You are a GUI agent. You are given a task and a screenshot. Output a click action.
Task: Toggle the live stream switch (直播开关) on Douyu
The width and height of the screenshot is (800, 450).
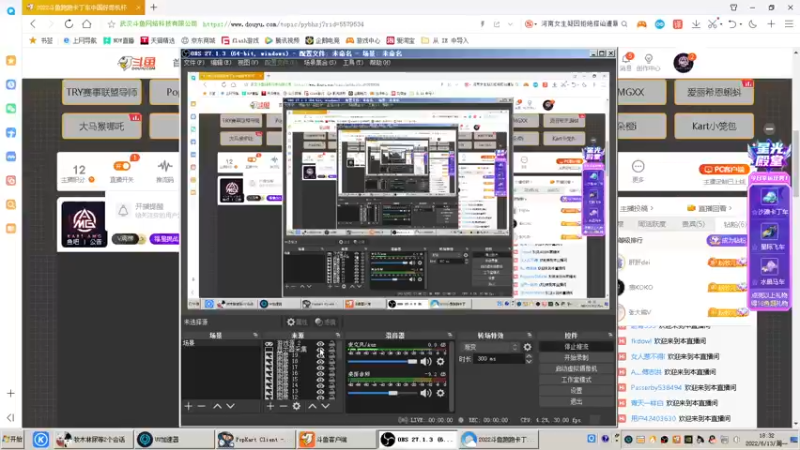click(x=122, y=166)
